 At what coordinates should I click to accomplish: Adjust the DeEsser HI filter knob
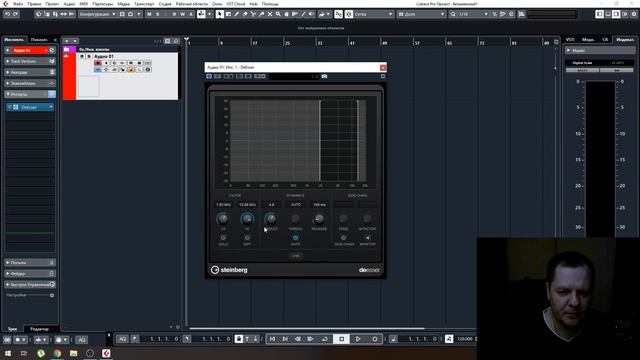[247, 219]
